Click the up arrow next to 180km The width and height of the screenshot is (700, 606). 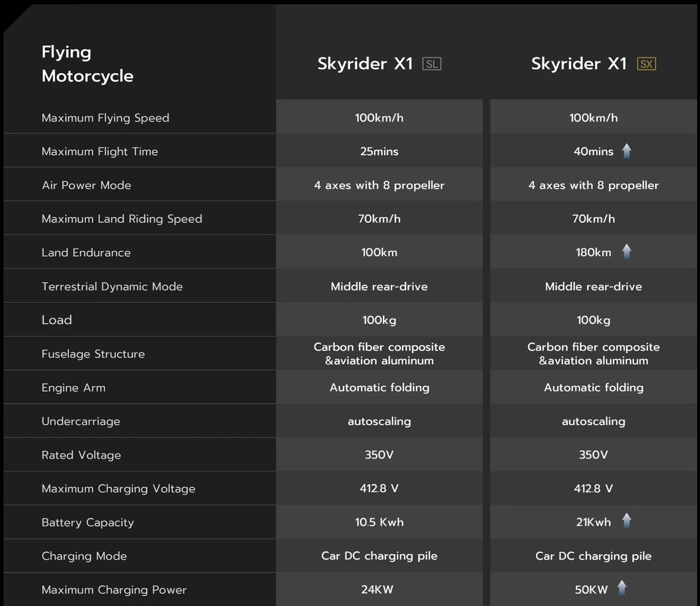click(627, 251)
